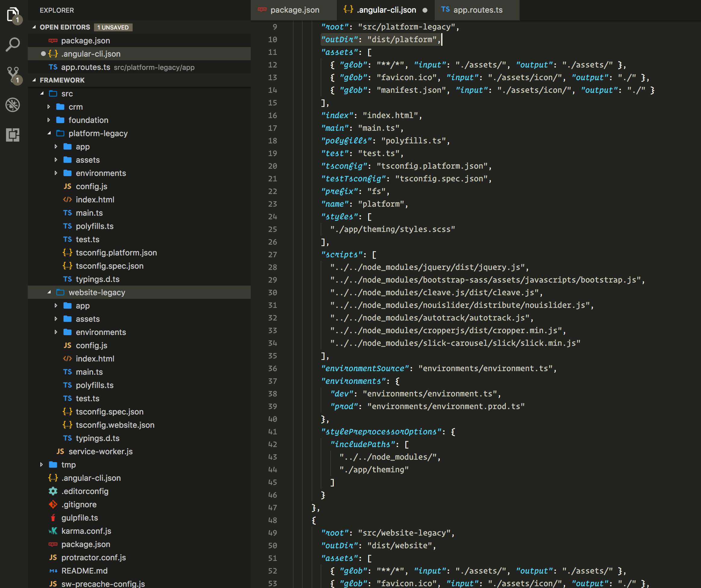Switch to the app.routes.ts tab
Image resolution: width=701 pixels, height=588 pixels.
477,10
